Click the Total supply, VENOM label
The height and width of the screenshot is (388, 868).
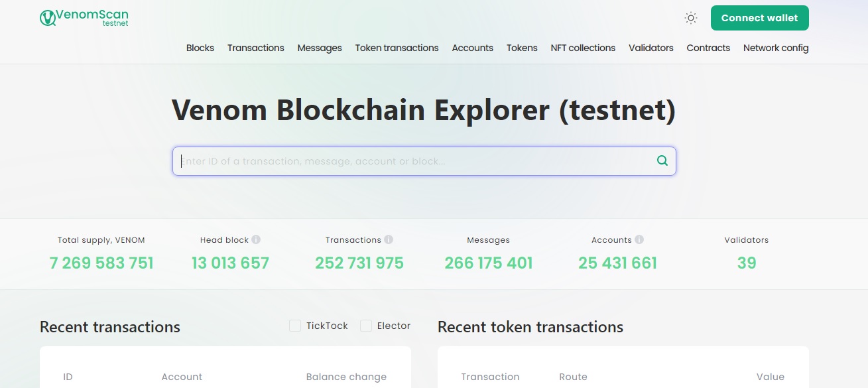tap(101, 240)
